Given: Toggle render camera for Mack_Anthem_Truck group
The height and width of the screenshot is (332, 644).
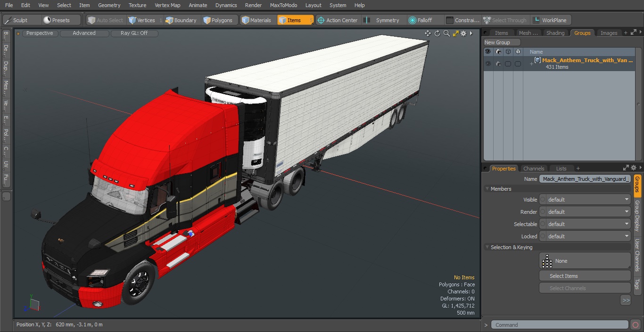Looking at the screenshot, I should tap(498, 64).
